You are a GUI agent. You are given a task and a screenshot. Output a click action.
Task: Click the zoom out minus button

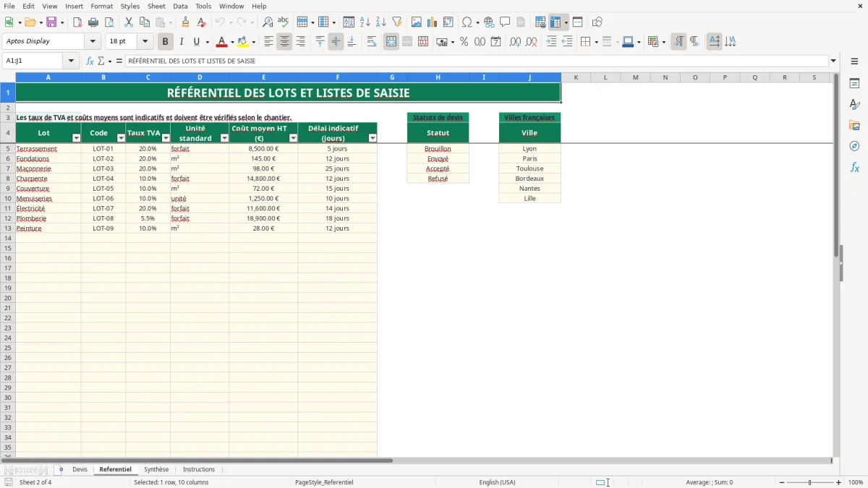pos(782,482)
